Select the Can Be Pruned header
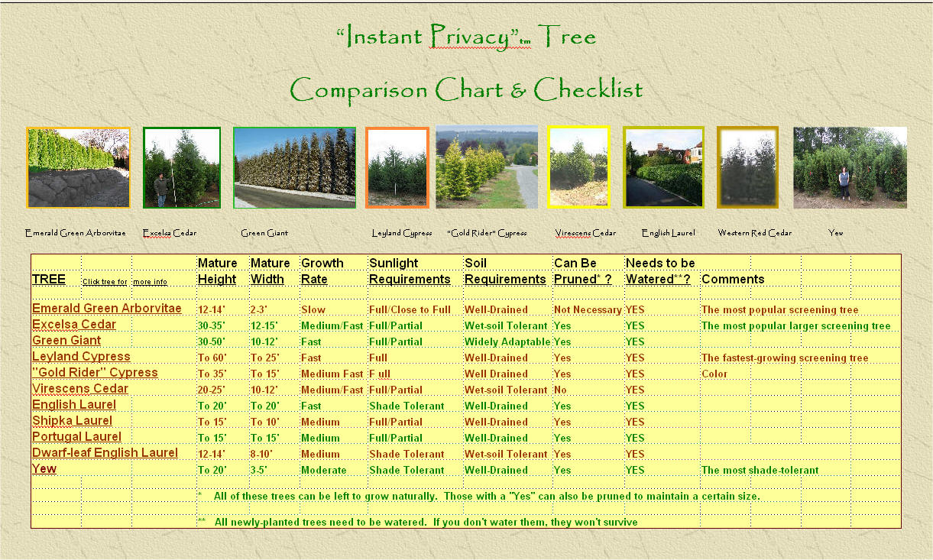933x560 pixels. (x=583, y=271)
